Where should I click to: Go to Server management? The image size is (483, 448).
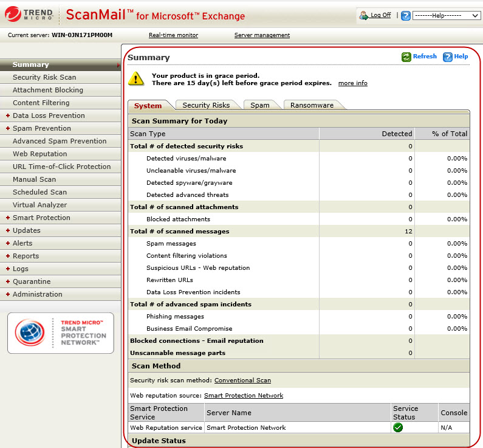click(x=262, y=35)
